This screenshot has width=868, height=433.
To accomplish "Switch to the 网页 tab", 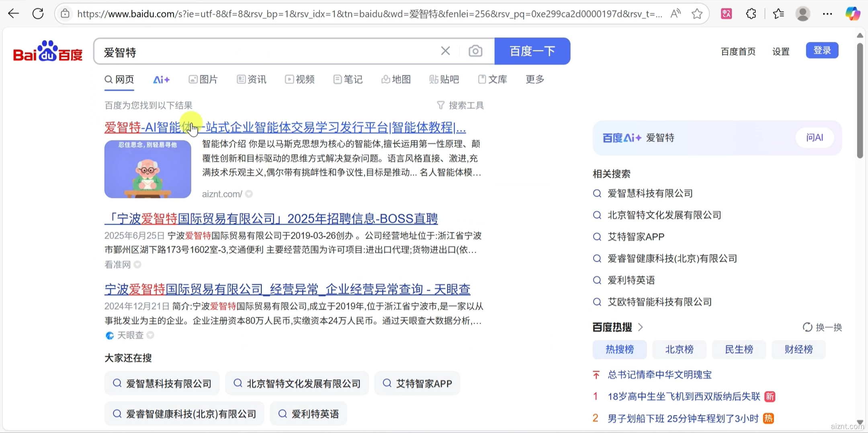I will click(119, 80).
